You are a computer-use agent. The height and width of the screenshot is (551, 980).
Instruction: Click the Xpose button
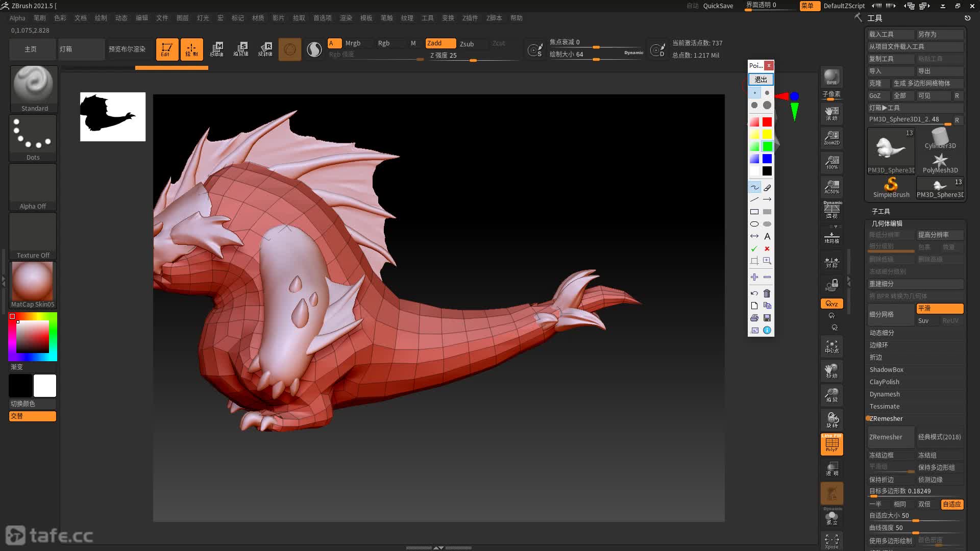click(x=831, y=541)
